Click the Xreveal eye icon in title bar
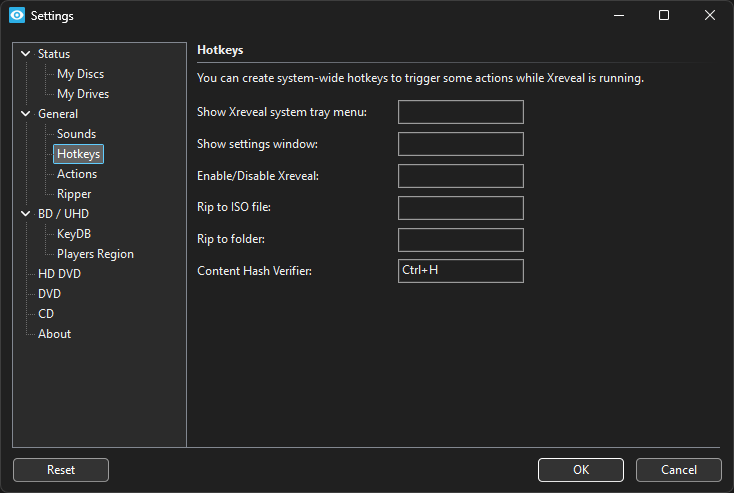The height and width of the screenshot is (493, 734). (x=17, y=15)
